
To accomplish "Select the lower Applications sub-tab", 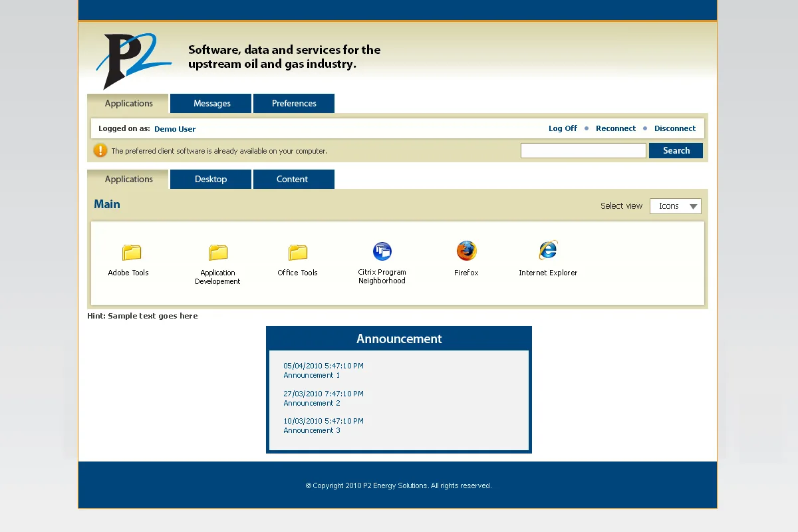I will click(x=128, y=179).
